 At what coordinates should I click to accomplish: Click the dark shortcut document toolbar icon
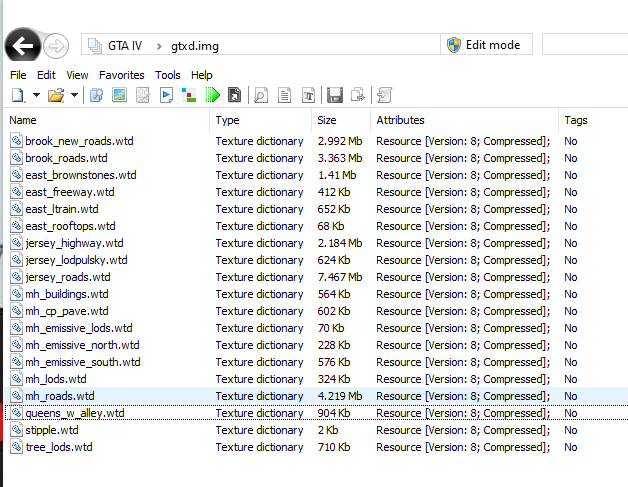[x=235, y=95]
